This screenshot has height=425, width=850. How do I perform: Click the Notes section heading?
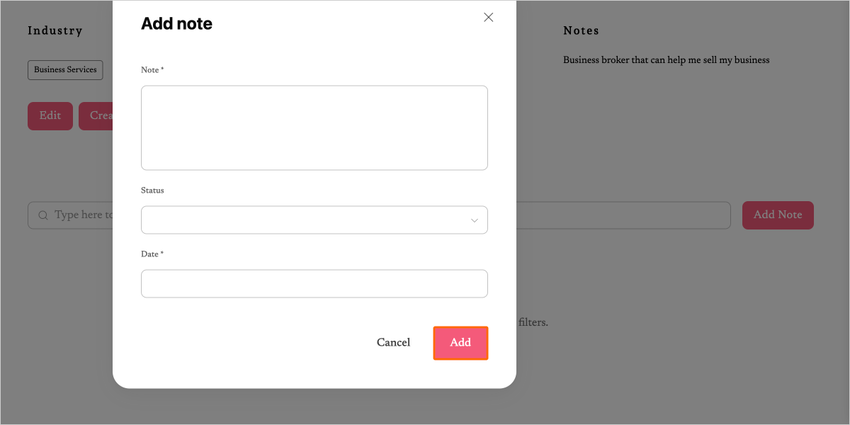tap(581, 31)
